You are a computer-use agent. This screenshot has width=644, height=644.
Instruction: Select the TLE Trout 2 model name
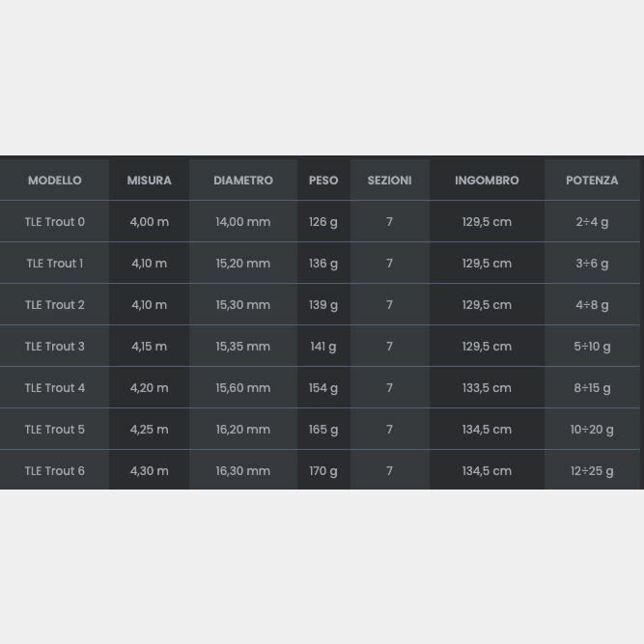point(55,305)
